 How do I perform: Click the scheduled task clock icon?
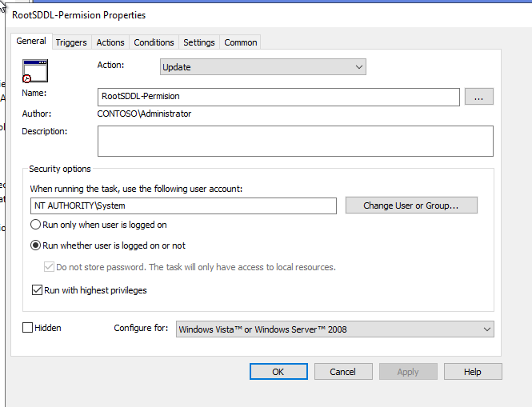tap(35, 71)
